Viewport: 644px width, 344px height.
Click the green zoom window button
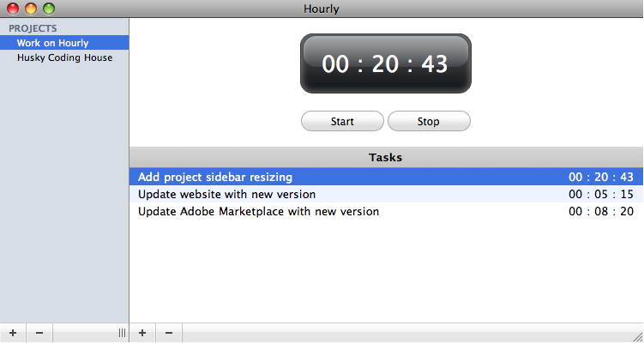tap(49, 9)
